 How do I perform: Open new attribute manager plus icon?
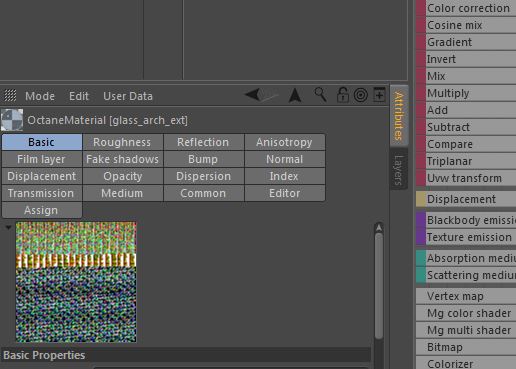tap(379, 95)
